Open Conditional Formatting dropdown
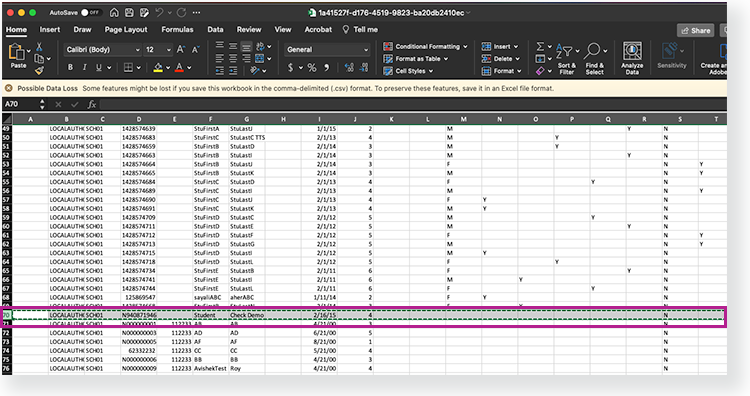 pyautogui.click(x=425, y=46)
